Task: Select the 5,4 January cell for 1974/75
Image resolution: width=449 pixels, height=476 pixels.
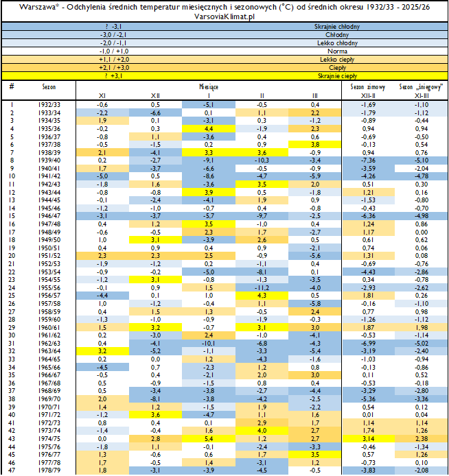Action: (x=209, y=437)
